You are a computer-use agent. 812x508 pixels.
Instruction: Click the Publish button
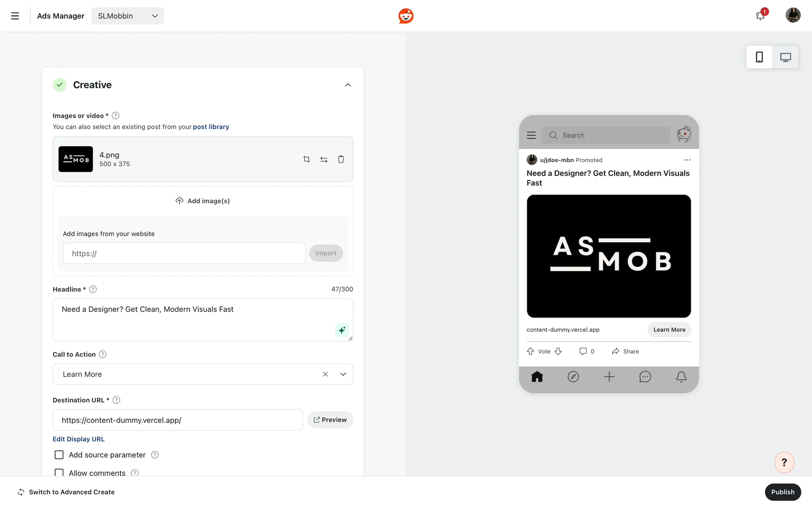click(x=782, y=492)
